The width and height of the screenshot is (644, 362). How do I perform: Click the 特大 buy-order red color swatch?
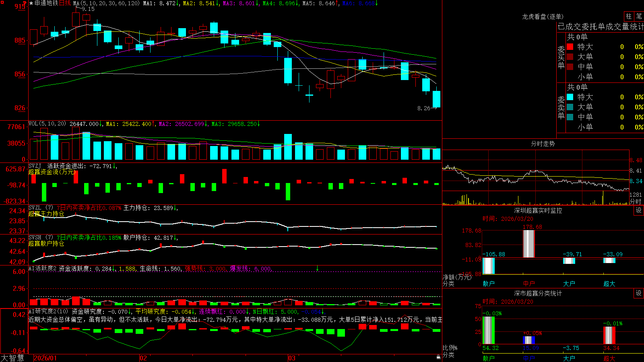tap(570, 47)
